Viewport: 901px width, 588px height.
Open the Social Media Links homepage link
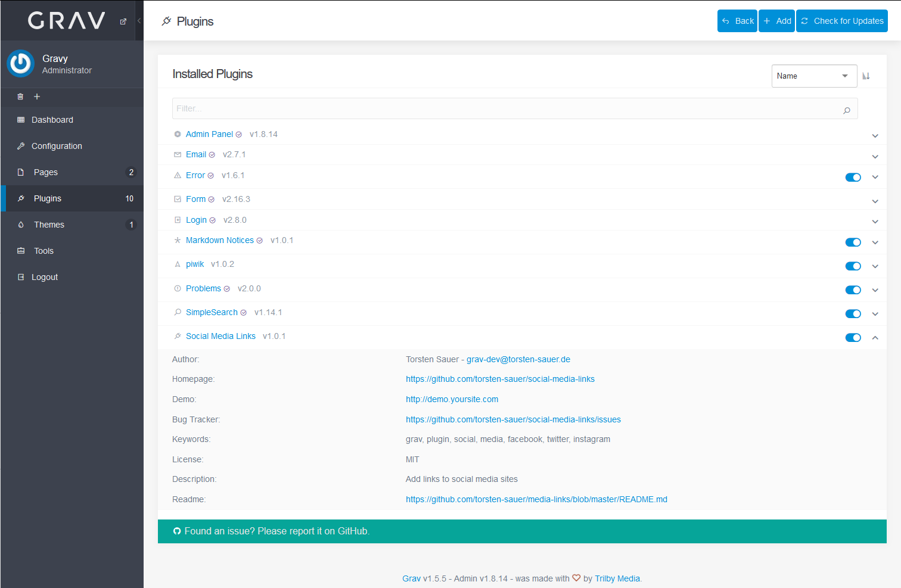(x=500, y=379)
